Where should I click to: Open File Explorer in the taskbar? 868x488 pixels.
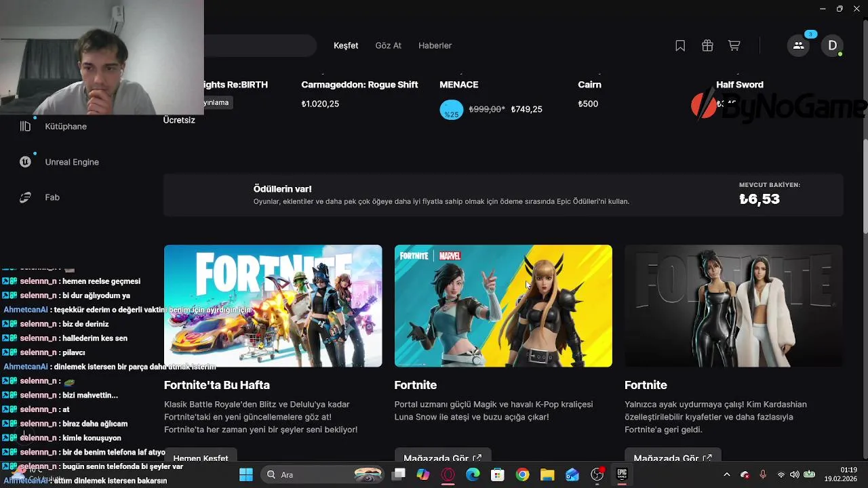tap(547, 474)
